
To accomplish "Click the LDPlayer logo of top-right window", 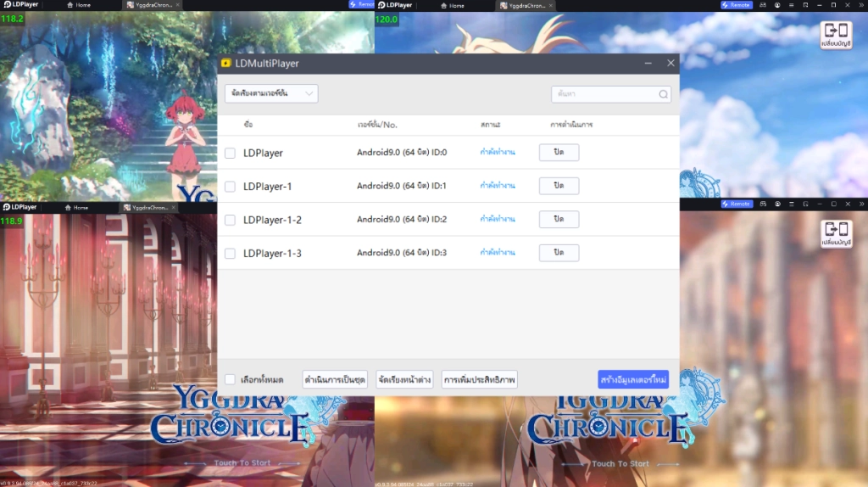I will (x=395, y=5).
